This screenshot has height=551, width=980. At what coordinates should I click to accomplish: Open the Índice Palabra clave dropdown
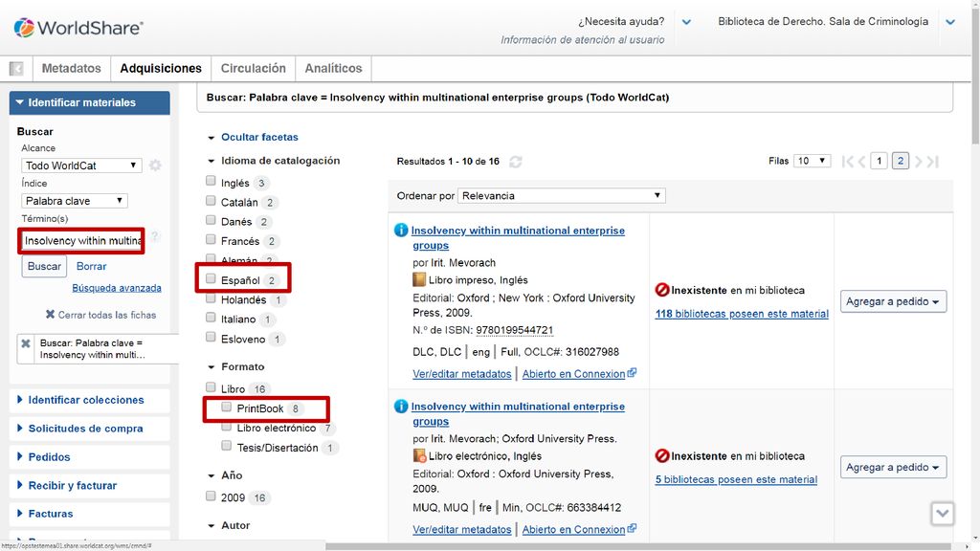click(x=75, y=201)
